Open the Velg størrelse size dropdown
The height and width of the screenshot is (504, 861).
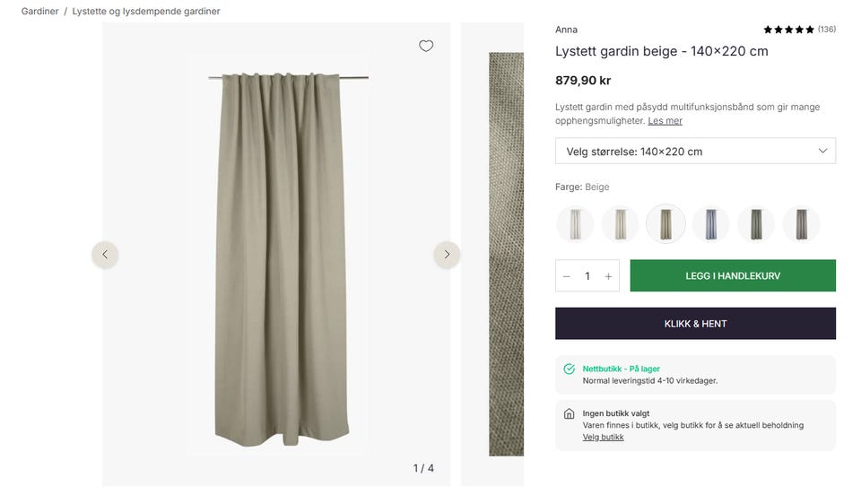click(x=695, y=152)
